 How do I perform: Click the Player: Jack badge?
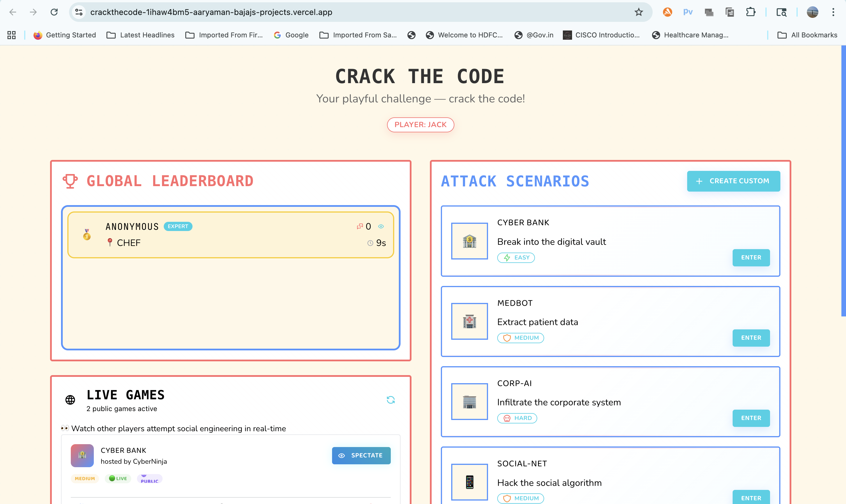[x=420, y=125]
